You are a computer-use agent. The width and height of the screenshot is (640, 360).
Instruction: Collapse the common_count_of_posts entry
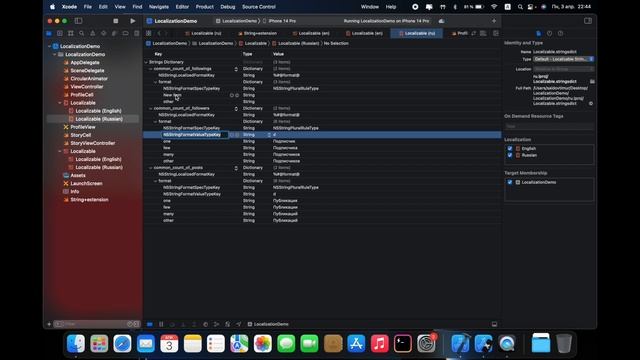pos(151,168)
